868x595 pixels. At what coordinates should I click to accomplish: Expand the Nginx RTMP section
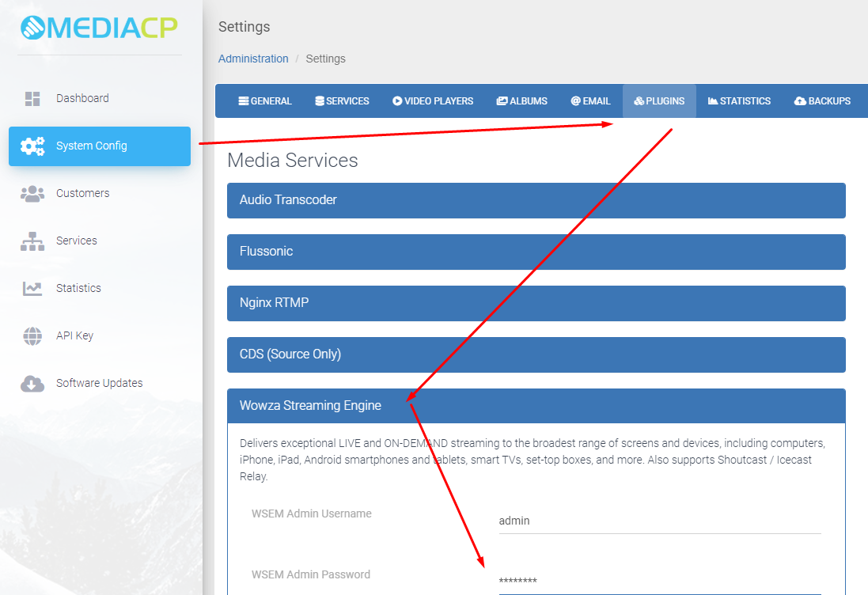point(536,303)
